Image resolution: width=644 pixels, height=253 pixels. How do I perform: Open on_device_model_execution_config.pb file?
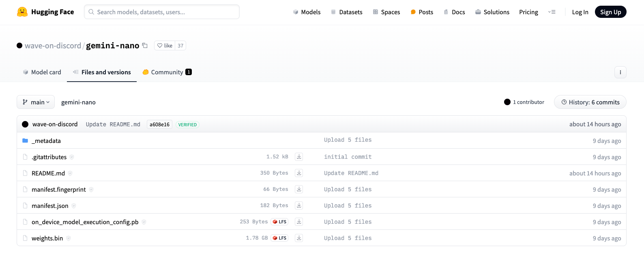pos(85,222)
